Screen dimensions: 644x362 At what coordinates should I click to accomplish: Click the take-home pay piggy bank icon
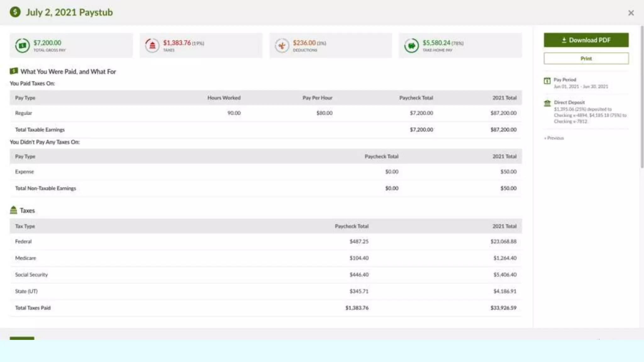(x=411, y=46)
